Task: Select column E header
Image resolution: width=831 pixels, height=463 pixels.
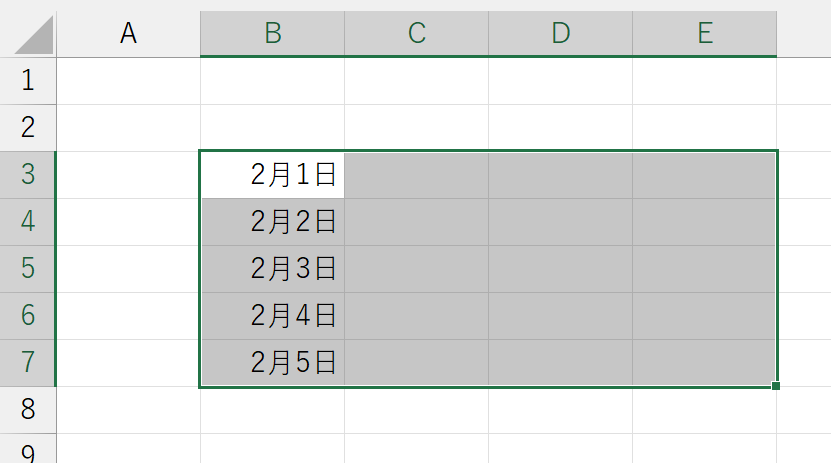Action: point(704,33)
